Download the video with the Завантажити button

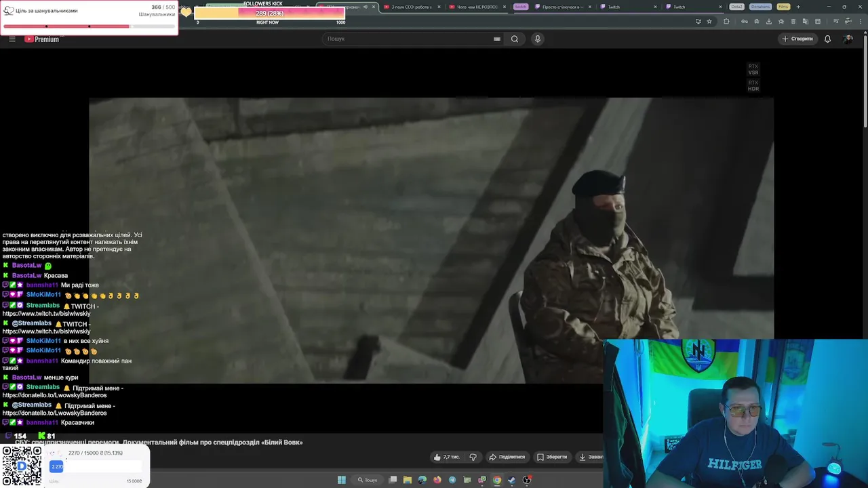pos(589,457)
